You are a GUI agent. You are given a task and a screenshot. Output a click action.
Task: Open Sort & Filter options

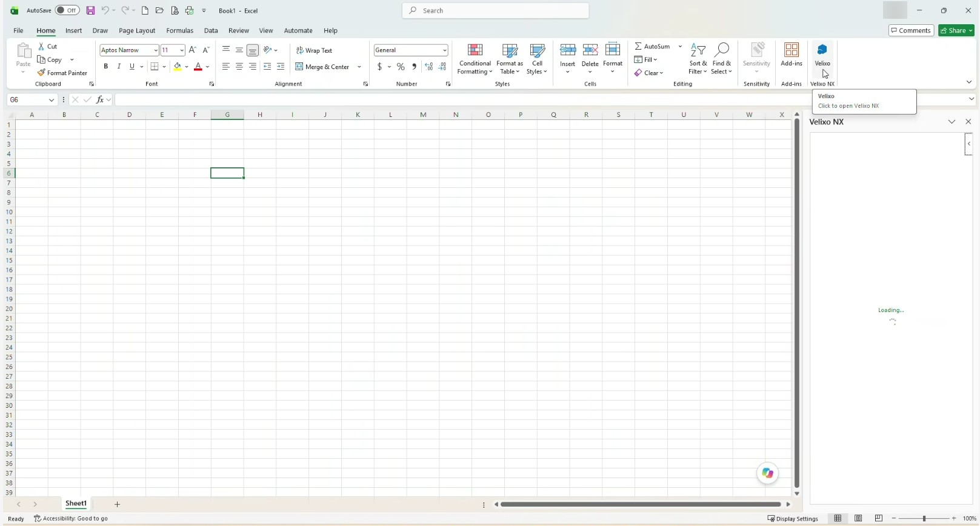pos(698,59)
